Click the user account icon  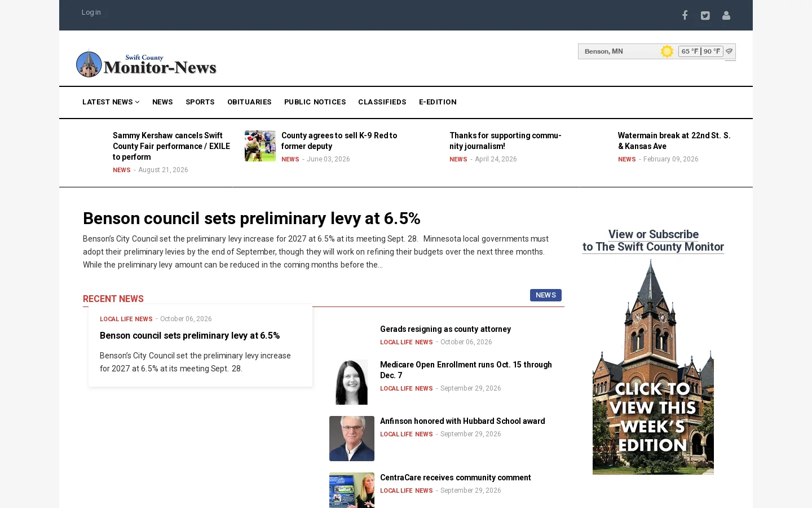(x=726, y=15)
